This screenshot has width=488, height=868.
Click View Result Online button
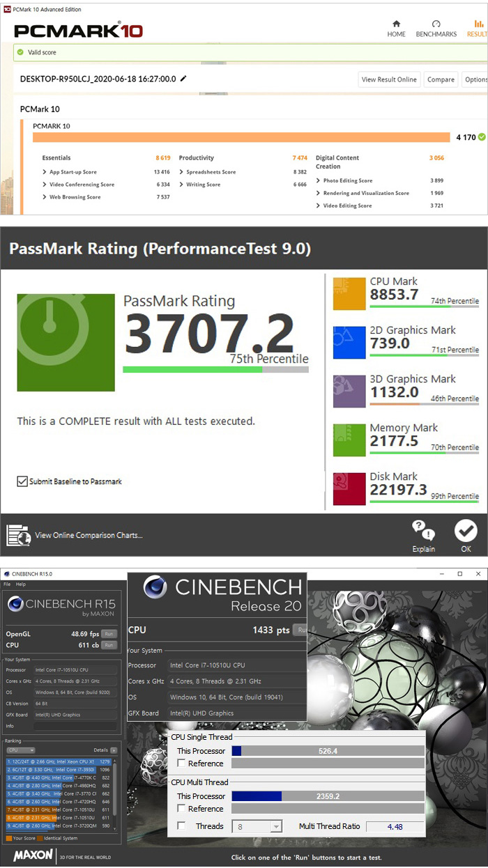coord(389,79)
